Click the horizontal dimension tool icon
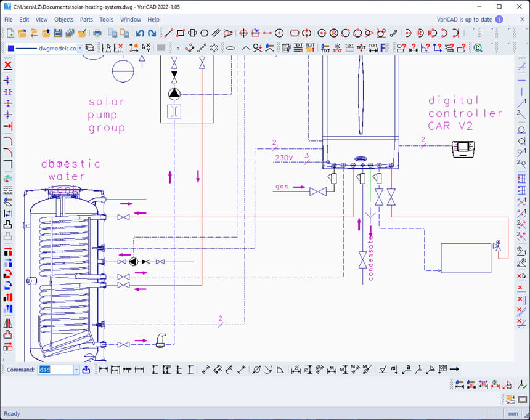This screenshot has width=530, height=420. [x=104, y=370]
